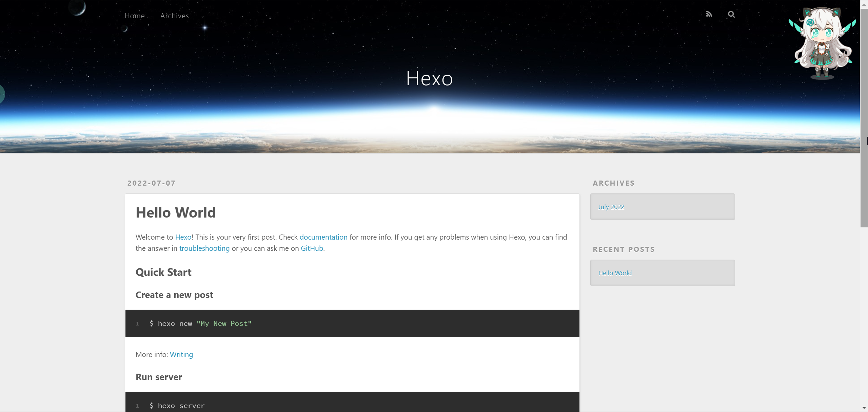Viewport: 868px width, 412px height.
Task: Open the 2022-07-07 post date link
Action: (151, 183)
